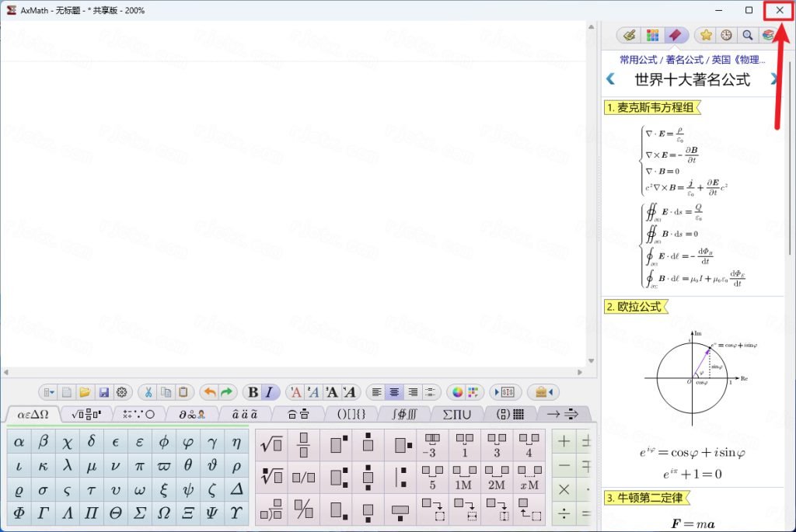Screen dimensions: 796x532
Task: Insert the square root template
Action: pos(271,445)
